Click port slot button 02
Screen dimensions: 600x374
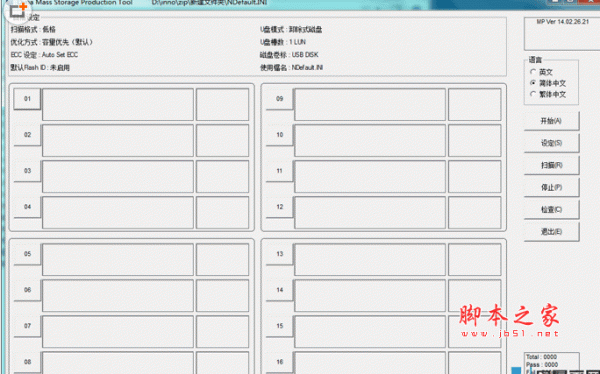pos(27,135)
